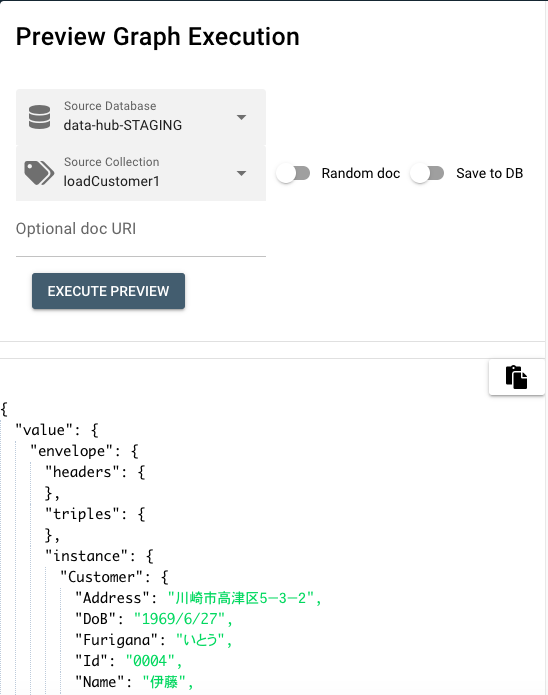Click the DoB value "1969/6/27"
The height and width of the screenshot is (695, 548).
coord(180,619)
